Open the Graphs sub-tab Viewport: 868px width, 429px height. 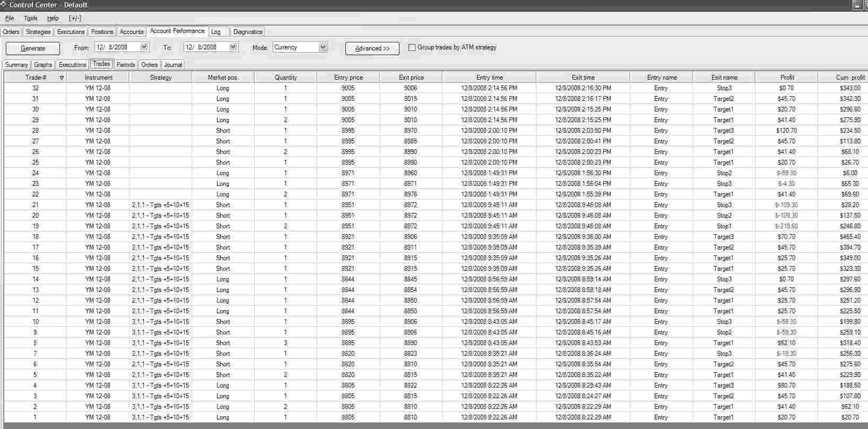click(x=43, y=65)
